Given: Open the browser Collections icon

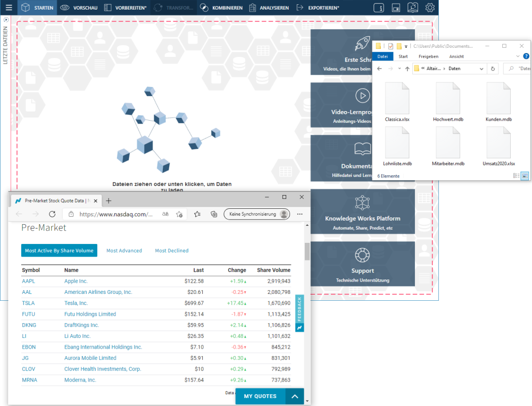Looking at the screenshot, I should pyautogui.click(x=214, y=214).
